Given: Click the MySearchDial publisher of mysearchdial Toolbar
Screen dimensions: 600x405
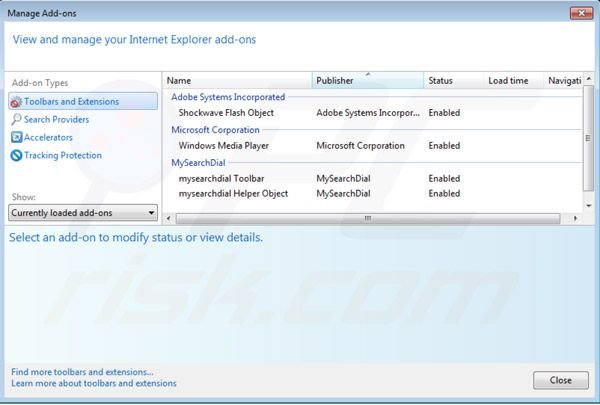Looking at the screenshot, I should [x=343, y=179].
